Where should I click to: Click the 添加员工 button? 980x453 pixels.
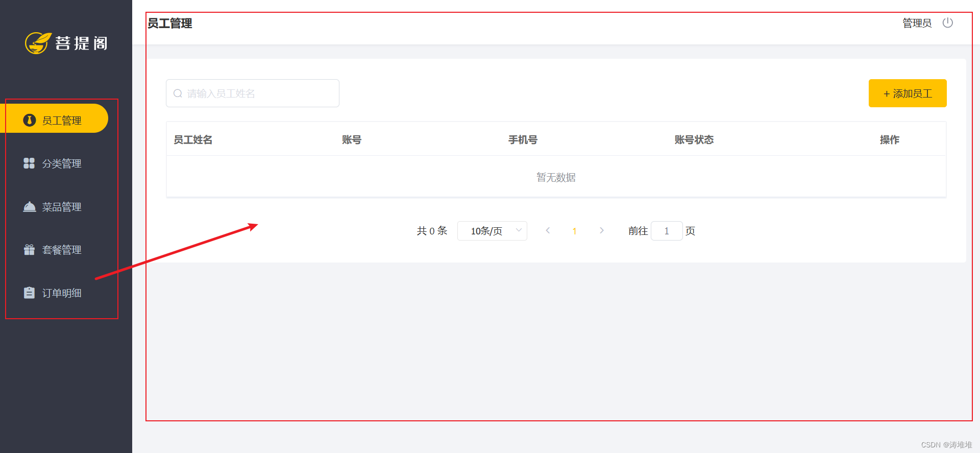908,93
